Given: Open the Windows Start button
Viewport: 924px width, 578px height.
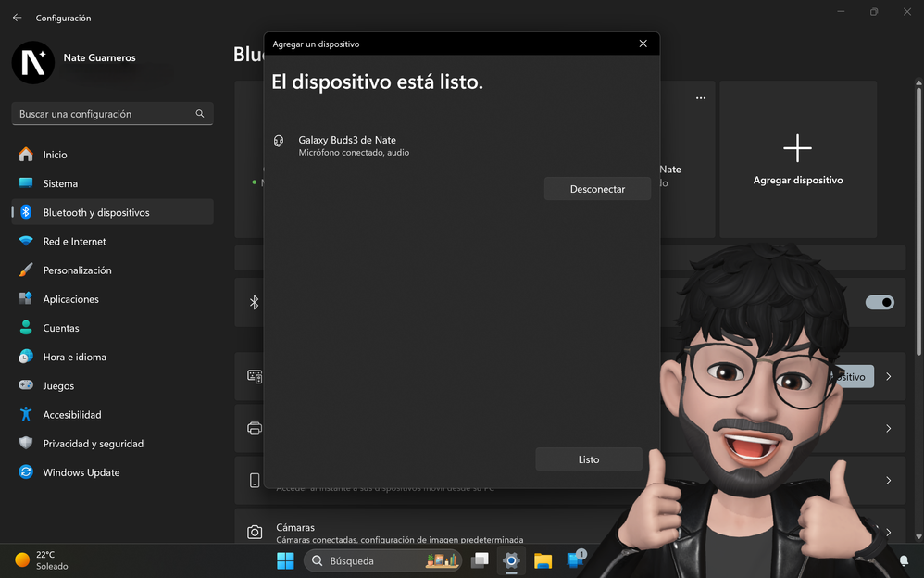Looking at the screenshot, I should pyautogui.click(x=285, y=560).
